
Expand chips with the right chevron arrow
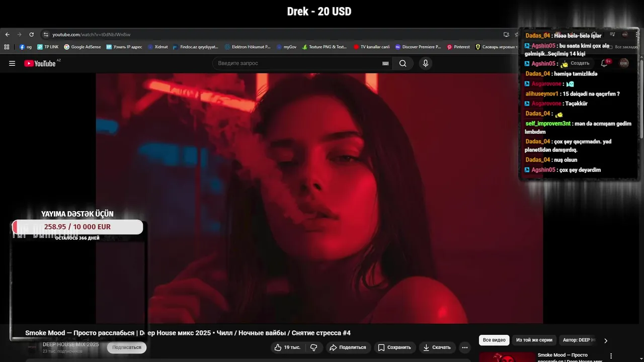(606, 340)
